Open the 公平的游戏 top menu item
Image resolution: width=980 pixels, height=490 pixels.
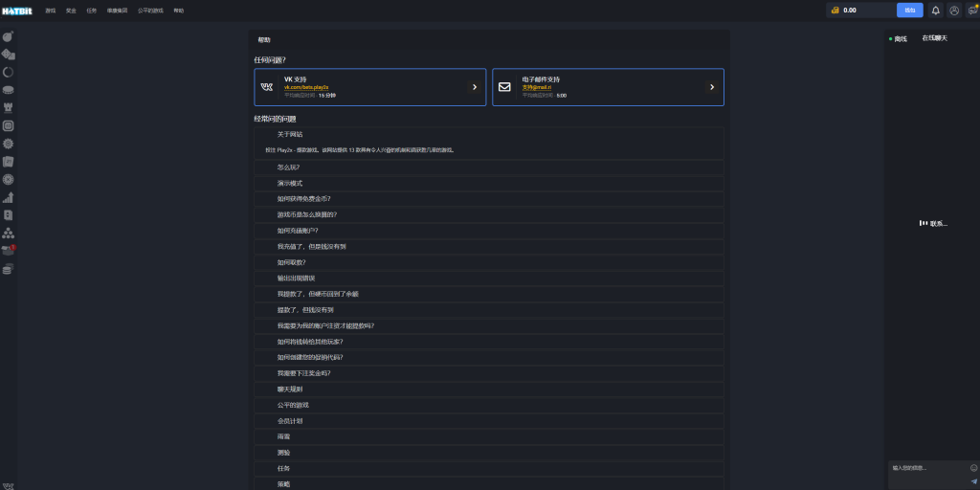pos(150,11)
